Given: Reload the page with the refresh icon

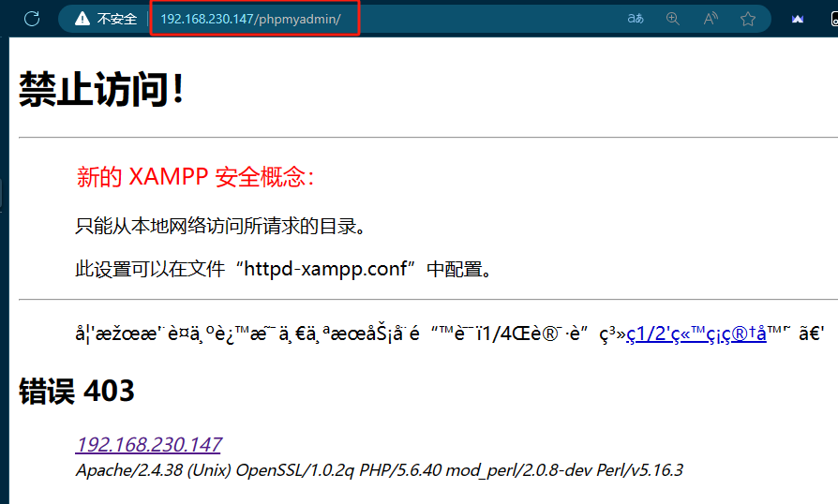Looking at the screenshot, I should [32, 19].
